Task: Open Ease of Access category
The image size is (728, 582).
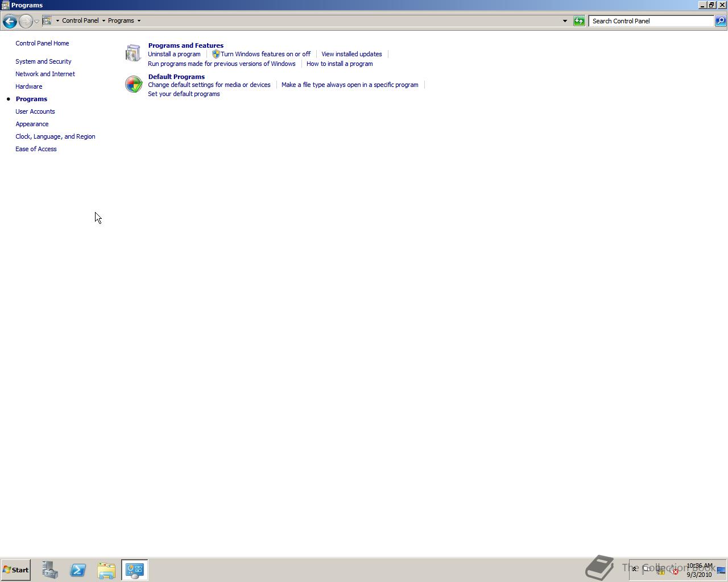Action: [x=36, y=149]
